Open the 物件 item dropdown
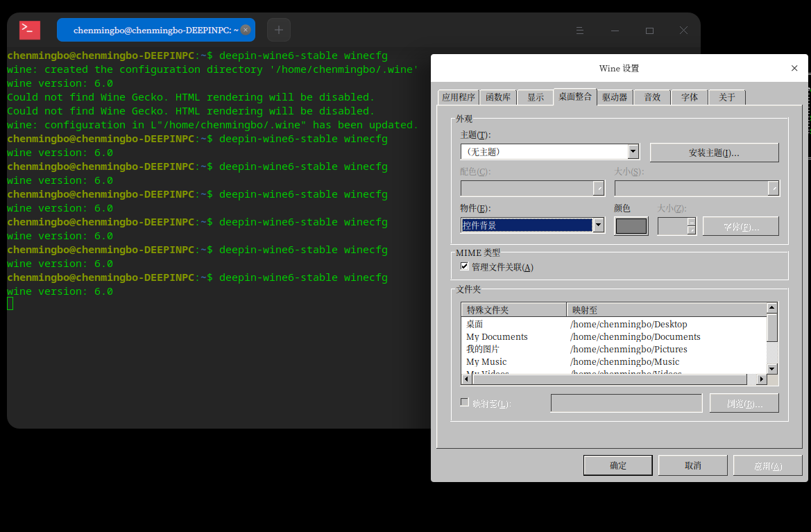This screenshot has width=811, height=532. click(x=598, y=225)
